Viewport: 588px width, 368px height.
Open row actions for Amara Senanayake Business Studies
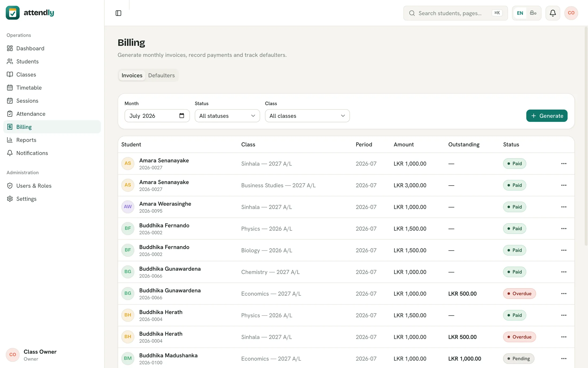564,185
